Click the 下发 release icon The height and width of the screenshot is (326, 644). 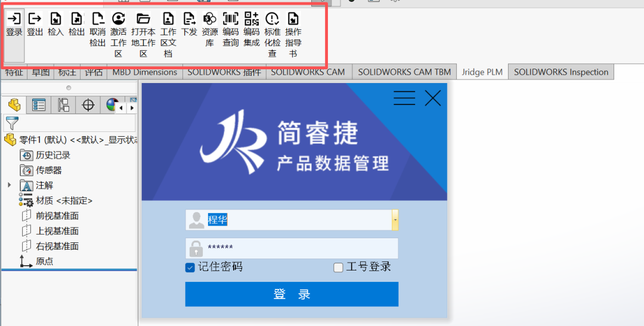pos(189,19)
